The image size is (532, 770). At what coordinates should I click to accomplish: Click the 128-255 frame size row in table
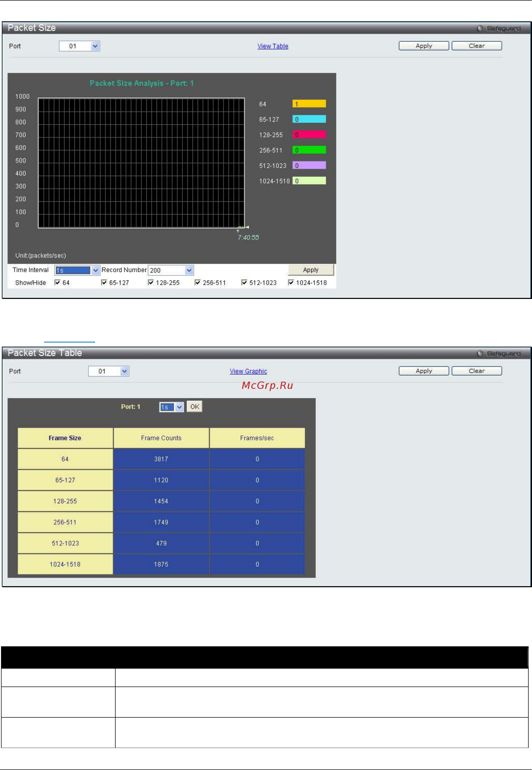(65, 501)
